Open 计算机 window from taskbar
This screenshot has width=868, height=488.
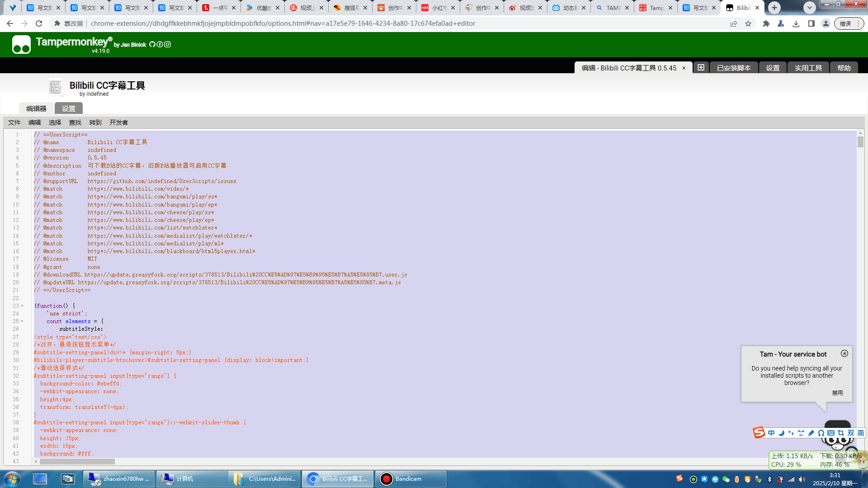(x=192, y=479)
